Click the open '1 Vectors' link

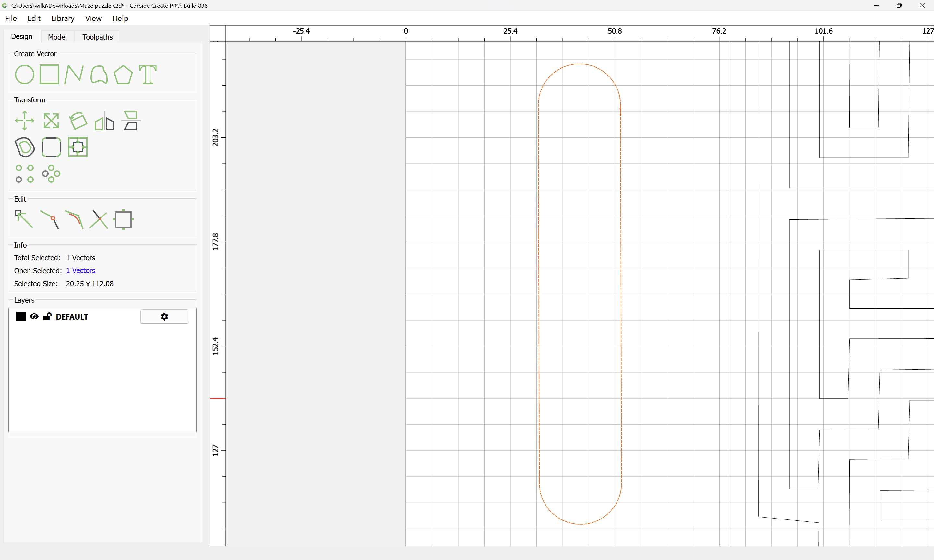80,271
